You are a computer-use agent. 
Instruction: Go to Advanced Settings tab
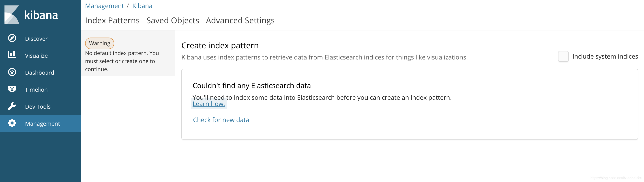[x=240, y=21]
